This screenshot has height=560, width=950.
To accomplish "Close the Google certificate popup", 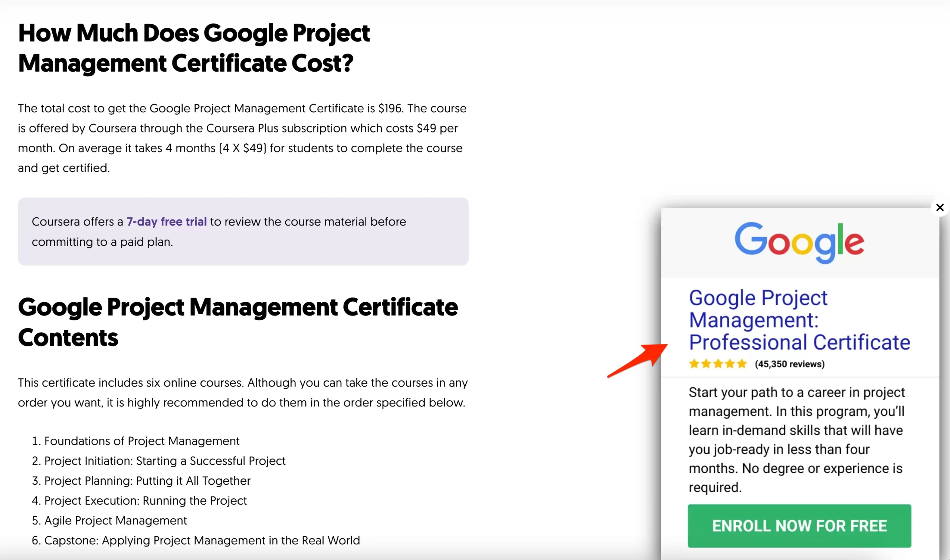I will [x=940, y=208].
